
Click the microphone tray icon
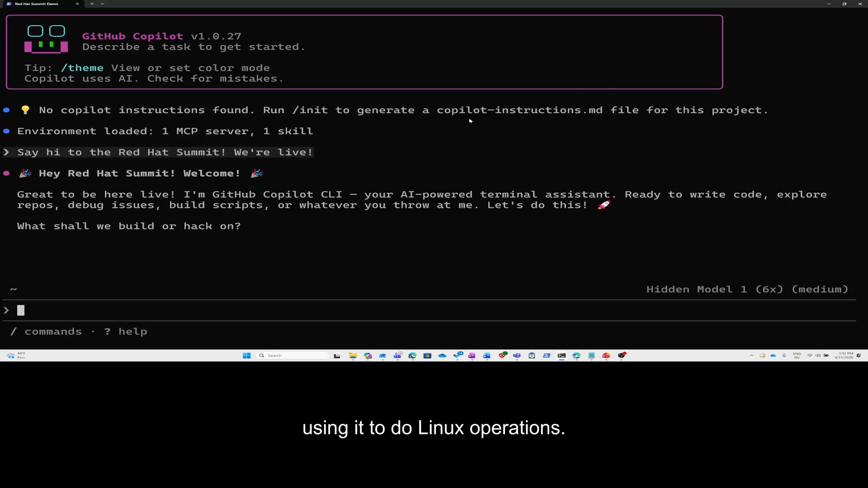click(784, 356)
